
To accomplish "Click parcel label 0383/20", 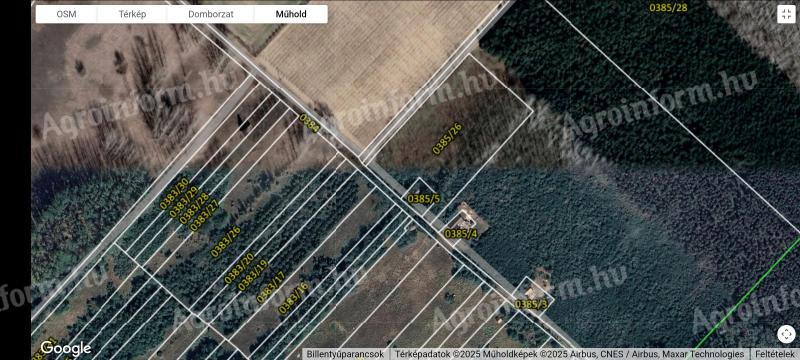I will (239, 268).
